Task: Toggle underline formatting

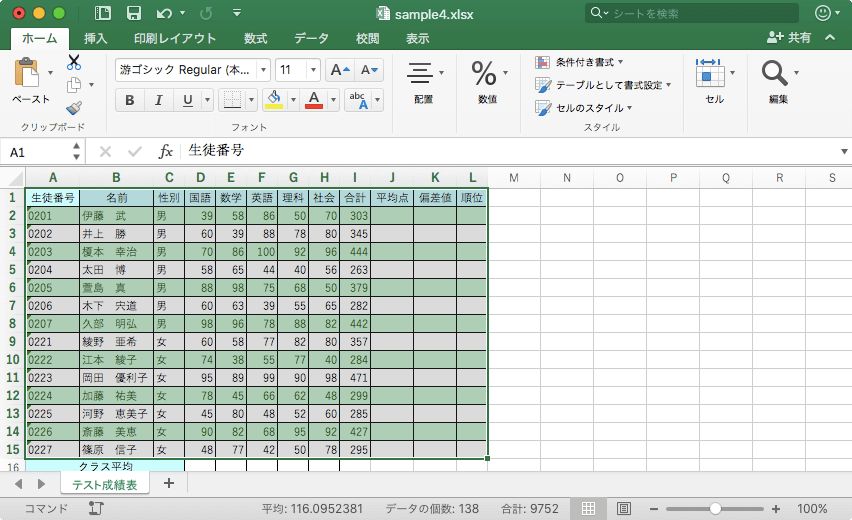Action: click(x=187, y=100)
